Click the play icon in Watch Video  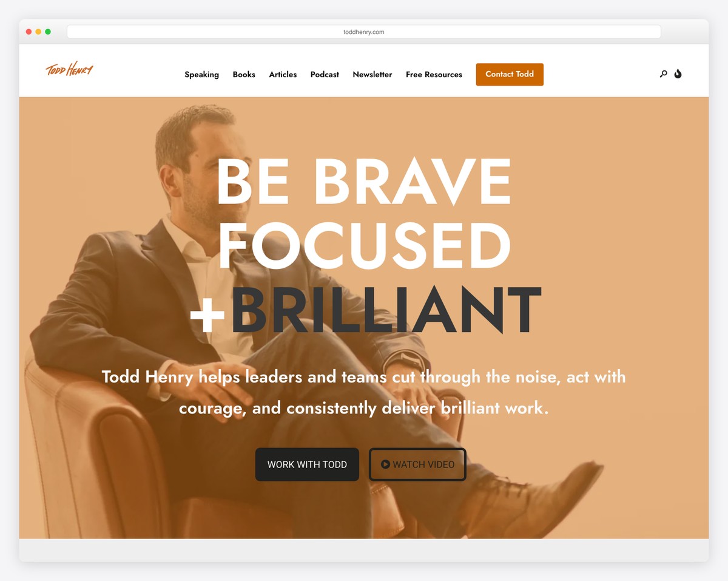point(385,464)
